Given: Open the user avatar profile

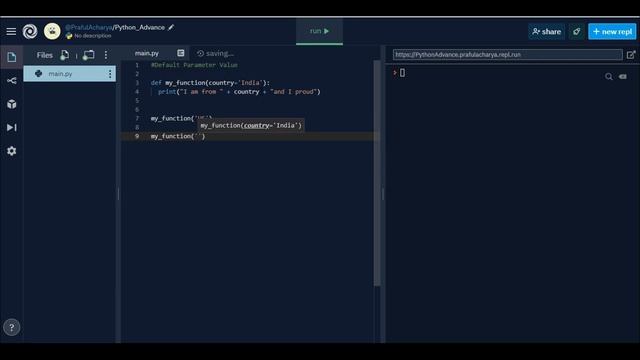Looking at the screenshot, I should tap(52, 31).
